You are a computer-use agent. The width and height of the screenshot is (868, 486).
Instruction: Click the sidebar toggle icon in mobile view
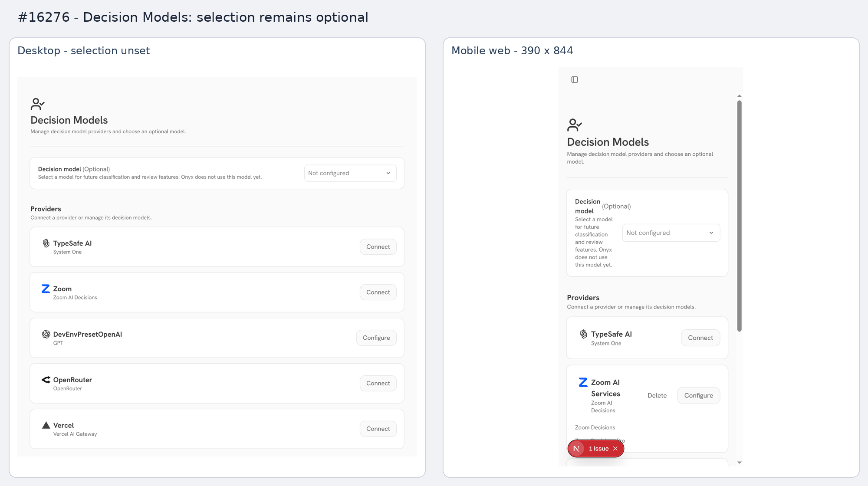pyautogui.click(x=575, y=79)
